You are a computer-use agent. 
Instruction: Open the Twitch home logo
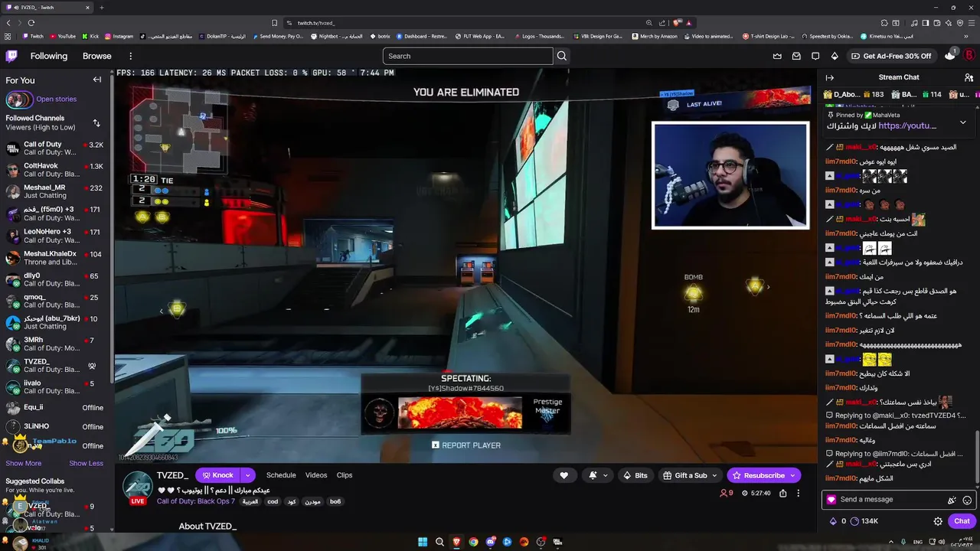point(11,56)
